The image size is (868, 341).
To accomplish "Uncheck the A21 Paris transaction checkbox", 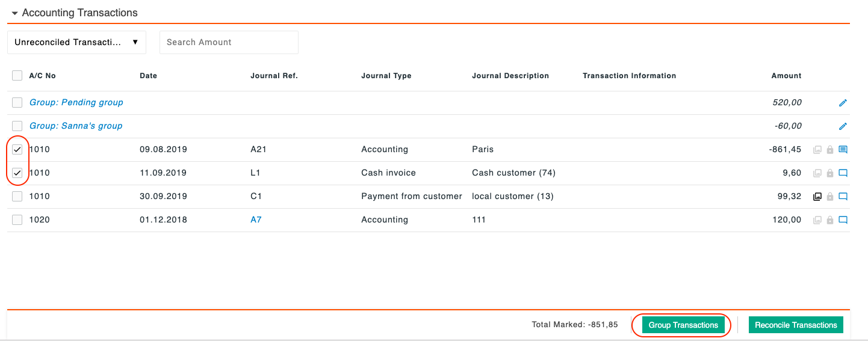I will point(17,150).
